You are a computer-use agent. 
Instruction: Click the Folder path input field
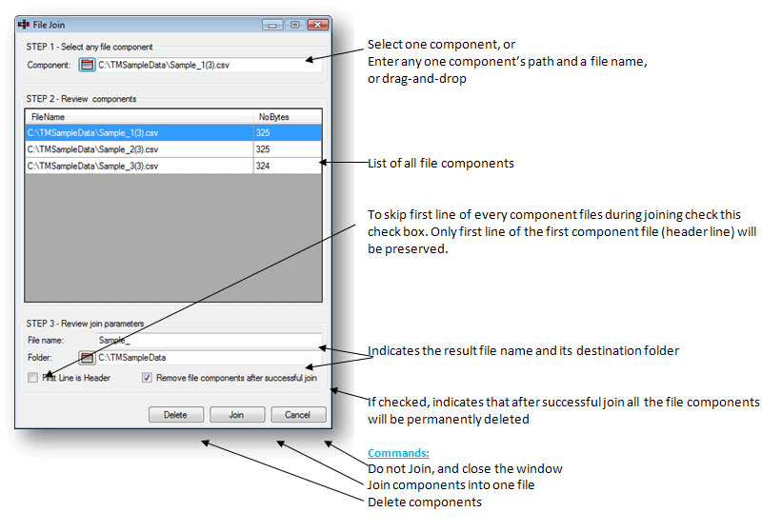tap(209, 358)
